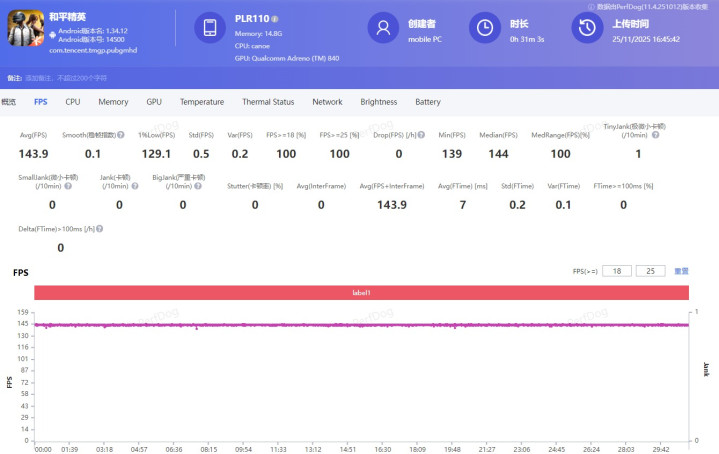The height and width of the screenshot is (454, 719).
Task: Click the info icon next to PLR110
Action: pos(275,19)
